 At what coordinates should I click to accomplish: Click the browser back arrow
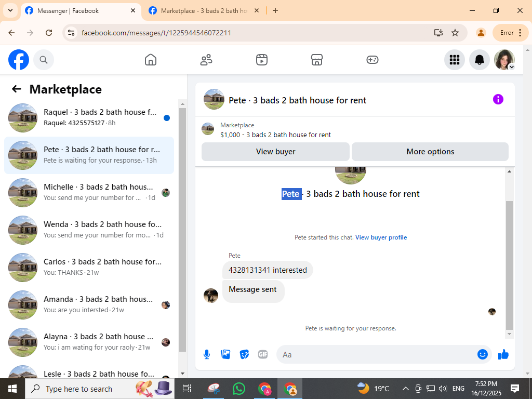coord(11,33)
